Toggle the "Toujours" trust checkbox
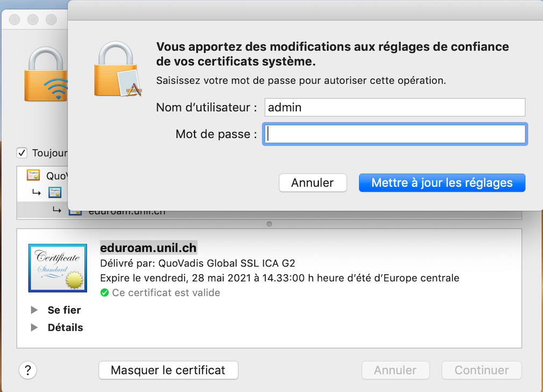The width and height of the screenshot is (543, 392). (x=22, y=153)
